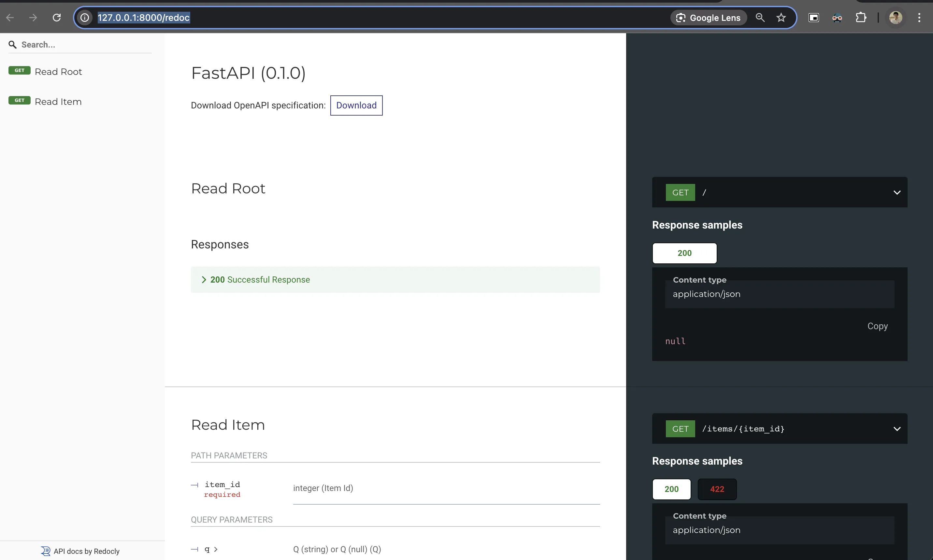Screen dimensions: 933x560
Task: Expand 200 Successful Response row
Action: point(395,280)
